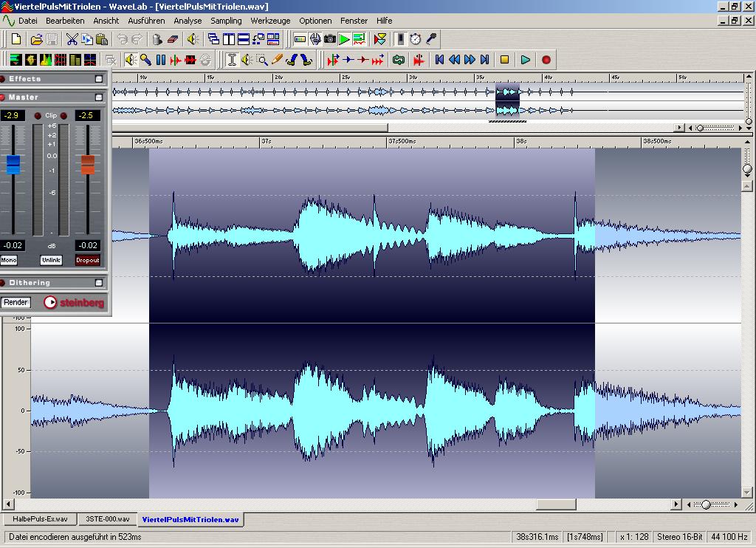Toggle Mono in the Master section
This screenshot has width=756, height=548.
[9, 261]
